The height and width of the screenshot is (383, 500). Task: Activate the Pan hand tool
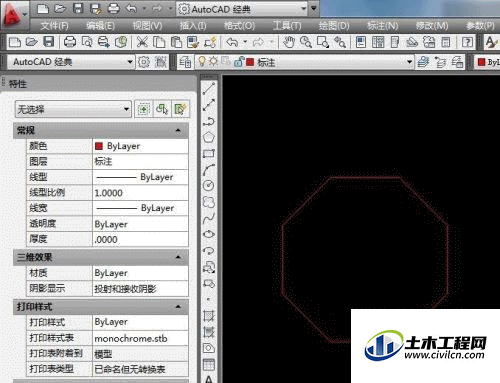pyautogui.click(x=289, y=42)
